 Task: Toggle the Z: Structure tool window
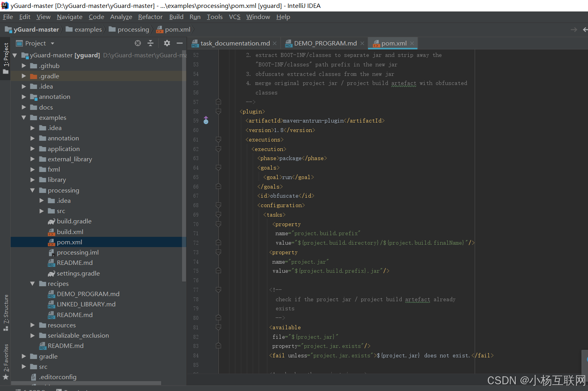tap(6, 309)
